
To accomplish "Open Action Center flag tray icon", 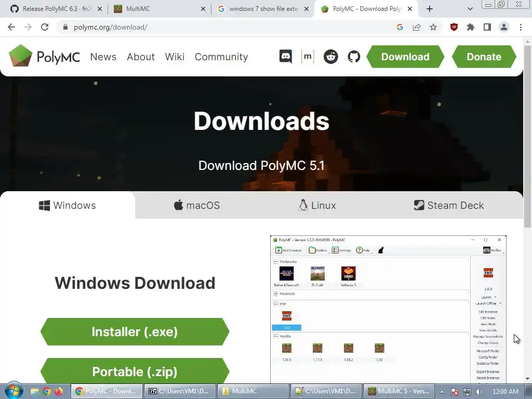I will point(454,392).
